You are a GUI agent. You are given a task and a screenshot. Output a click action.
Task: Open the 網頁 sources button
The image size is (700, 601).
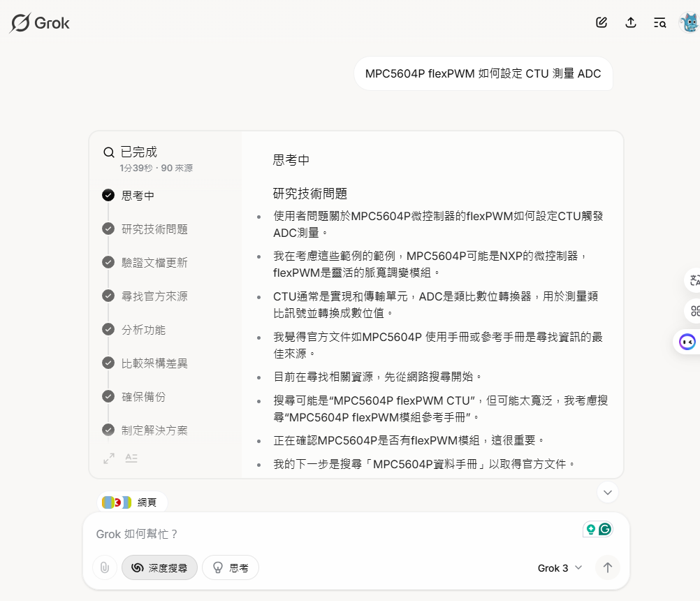pos(132,502)
